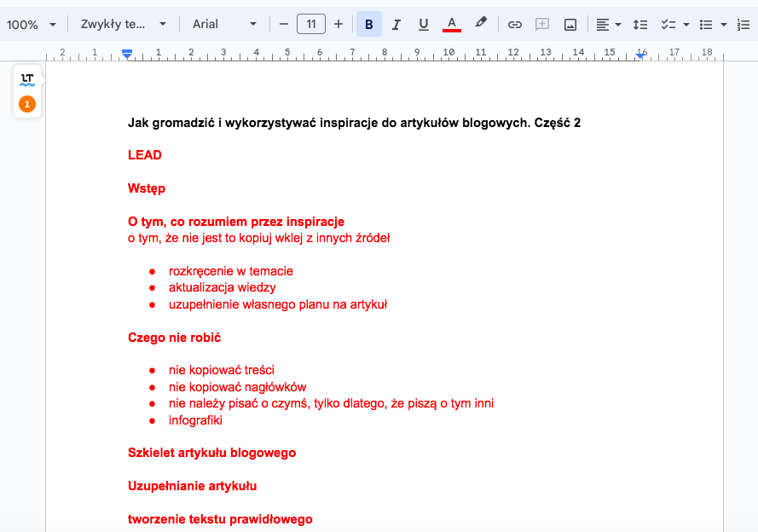Click the font size field showing 11
This screenshot has height=532, width=758.
point(311,24)
